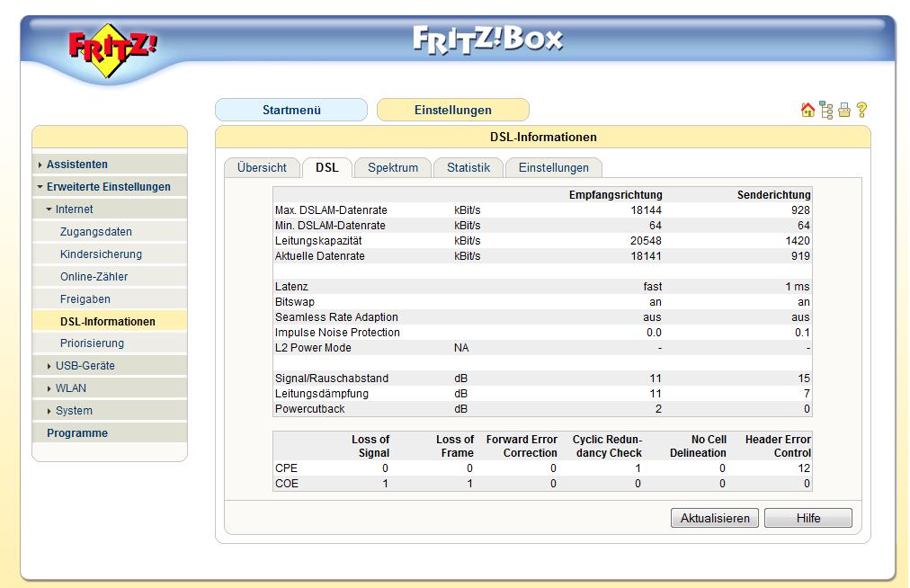Click the Senderichtung column header
Viewport: 910px width, 588px height.
pos(773,195)
